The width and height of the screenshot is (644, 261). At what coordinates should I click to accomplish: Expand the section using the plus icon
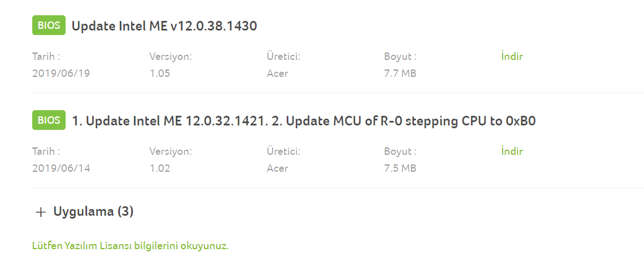coord(40,212)
